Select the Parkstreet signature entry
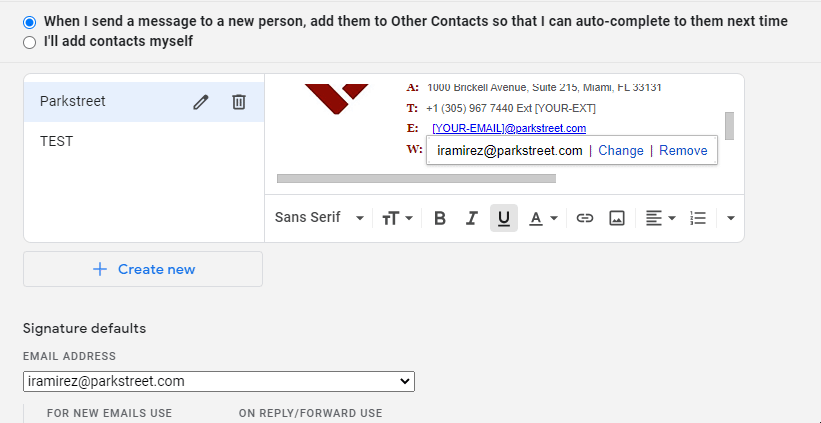Image resolution: width=821 pixels, height=423 pixels. coord(144,102)
